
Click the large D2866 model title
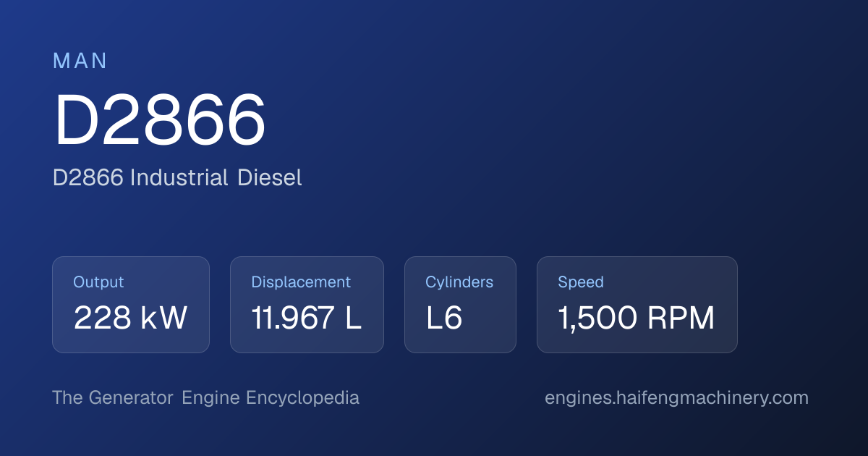160,120
